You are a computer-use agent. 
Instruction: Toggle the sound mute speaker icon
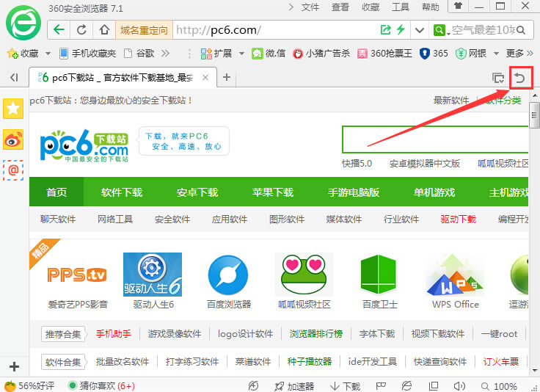pos(459,386)
